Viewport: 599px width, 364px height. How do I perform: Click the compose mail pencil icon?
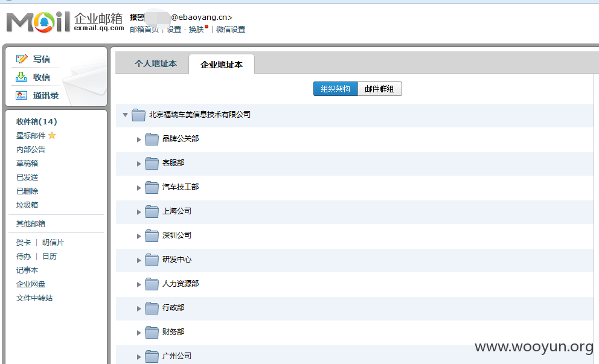21,59
